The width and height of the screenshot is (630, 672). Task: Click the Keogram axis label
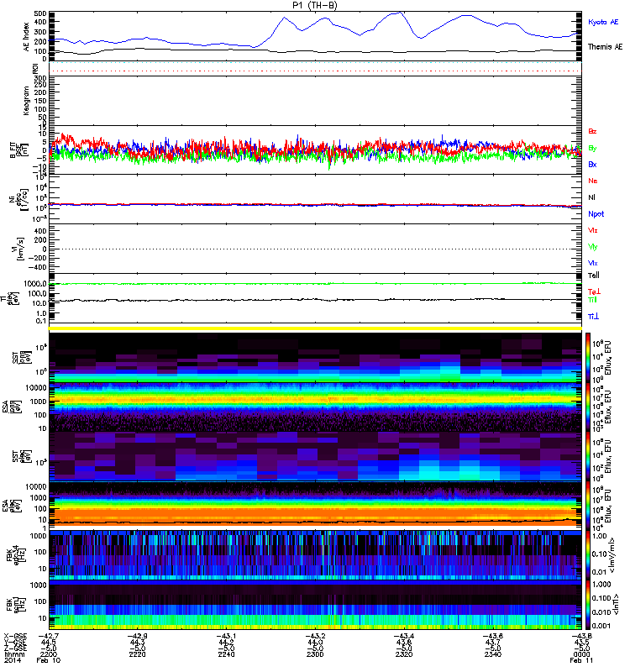tap(26, 100)
